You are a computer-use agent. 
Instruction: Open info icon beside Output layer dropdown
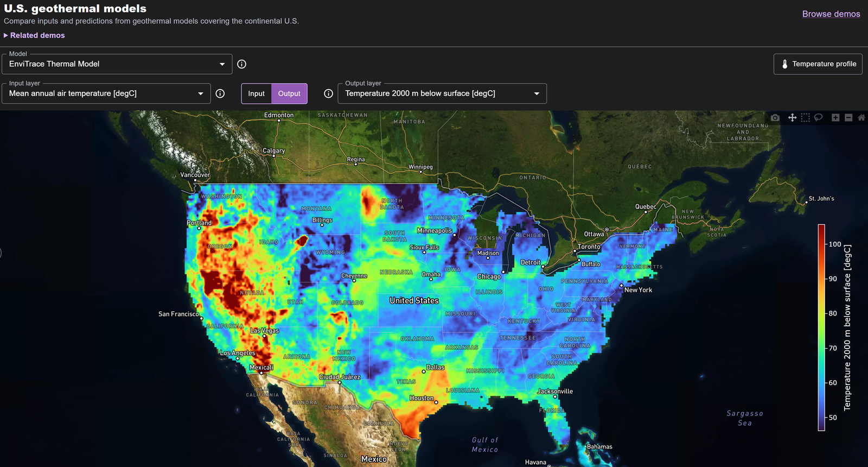(x=328, y=93)
